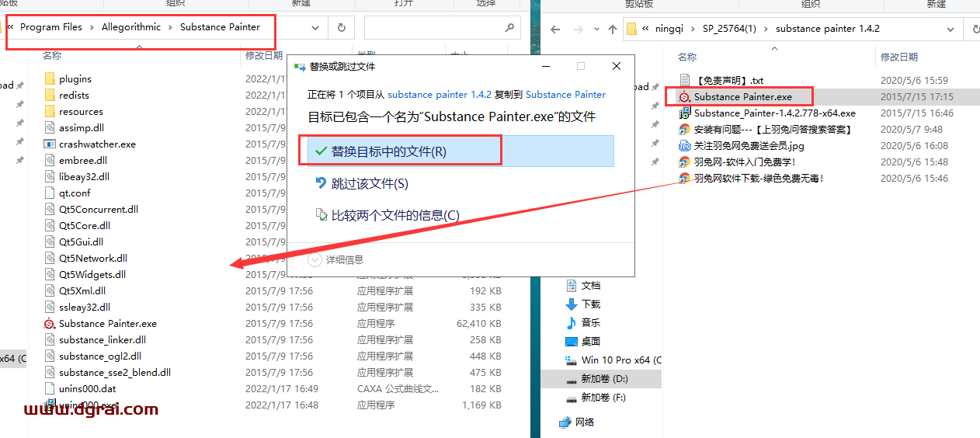Select 【免责声明】.txt file icon
This screenshot has width=980, height=438.
pos(685,80)
